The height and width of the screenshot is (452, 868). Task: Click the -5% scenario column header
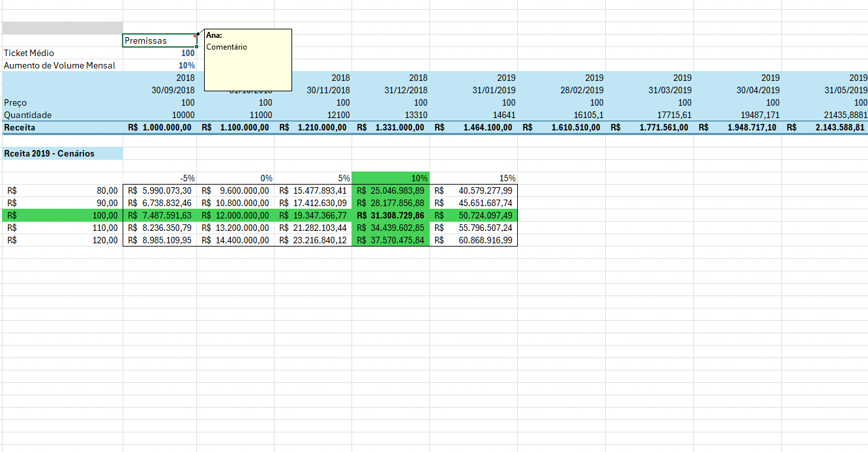tap(160, 177)
